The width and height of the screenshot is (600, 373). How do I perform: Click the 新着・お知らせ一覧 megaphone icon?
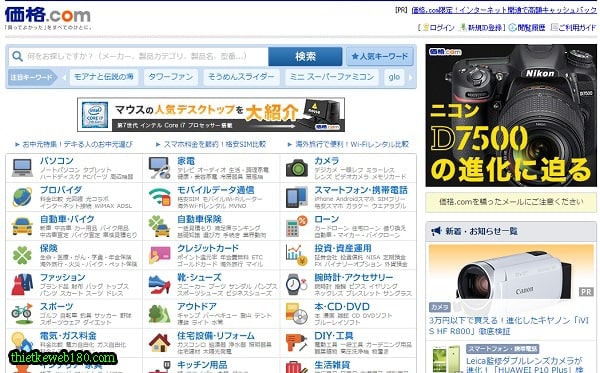coord(437,231)
